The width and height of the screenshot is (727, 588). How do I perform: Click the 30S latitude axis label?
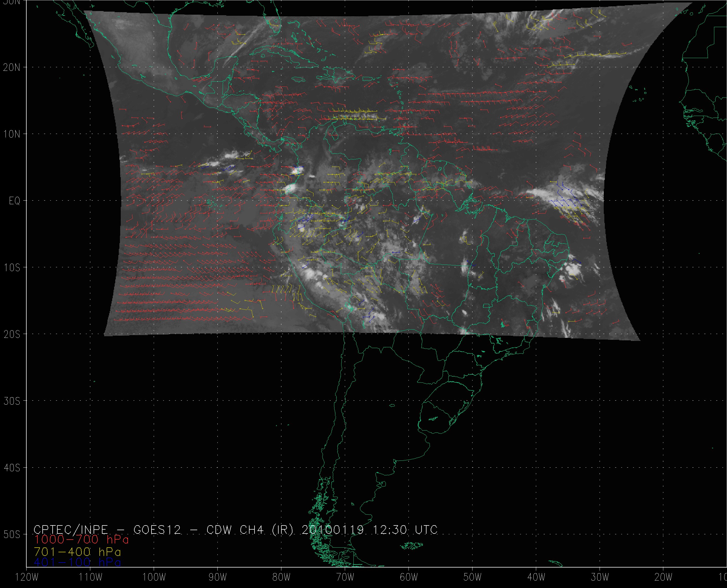pyautogui.click(x=12, y=401)
